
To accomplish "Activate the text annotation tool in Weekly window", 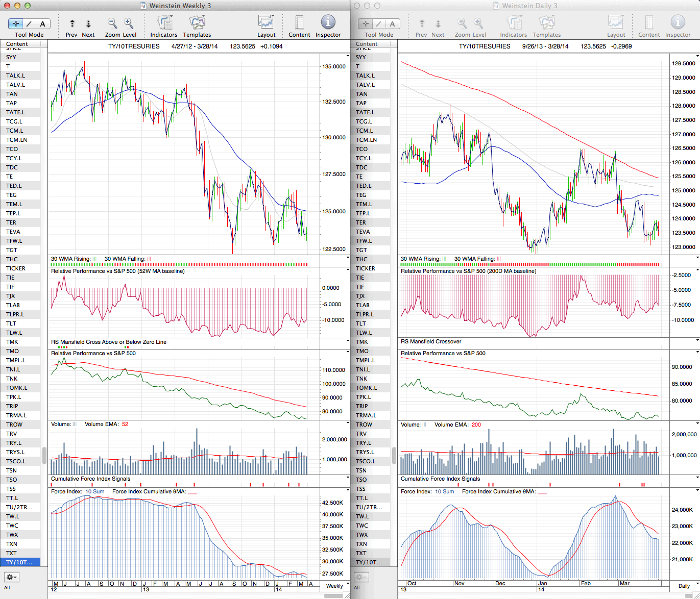I will (x=42, y=23).
